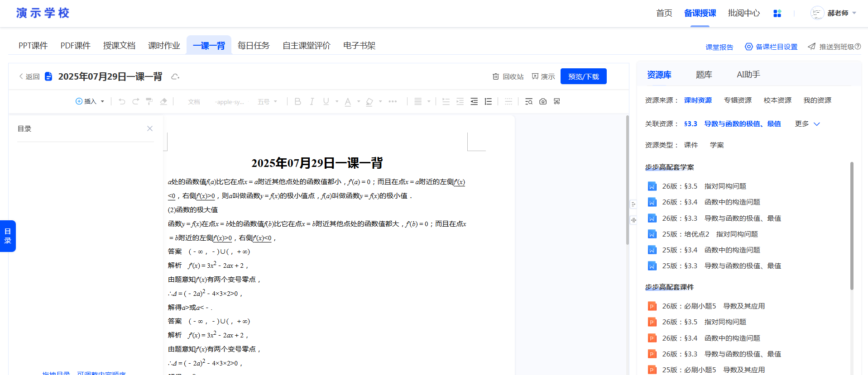Switch to AI助手 panel tab
Screen dimensions: 868x375
748,75
